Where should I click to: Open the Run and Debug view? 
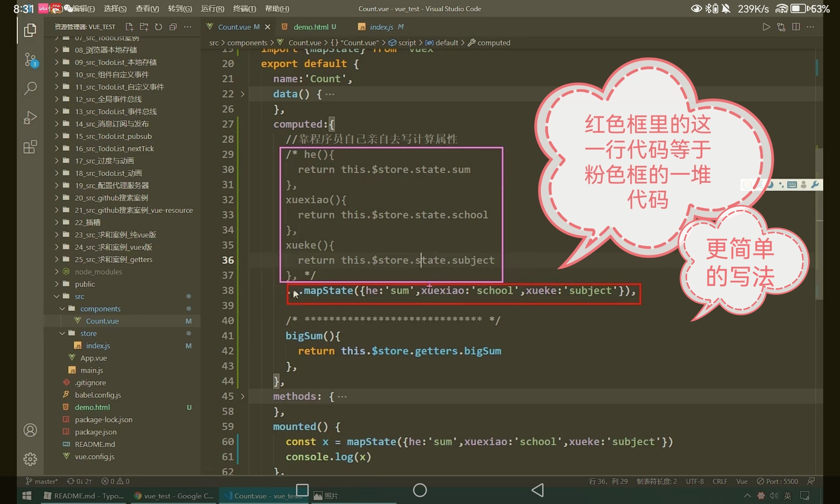tap(30, 118)
